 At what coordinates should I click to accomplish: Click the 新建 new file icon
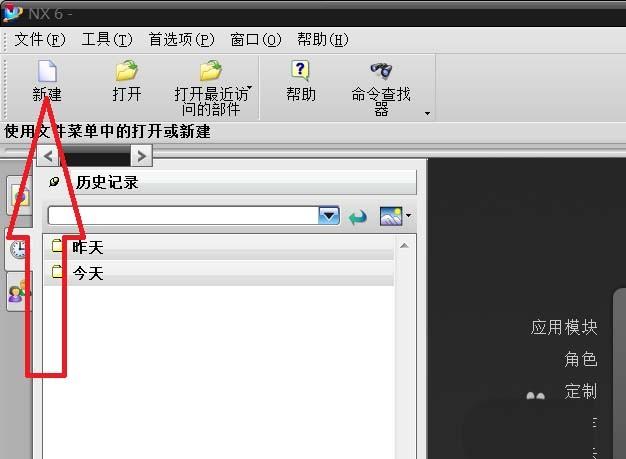pos(47,71)
